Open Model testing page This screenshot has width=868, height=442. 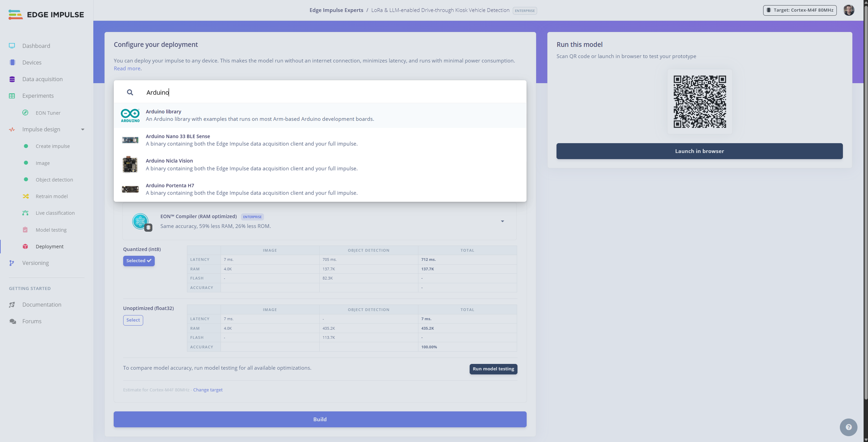tap(51, 230)
